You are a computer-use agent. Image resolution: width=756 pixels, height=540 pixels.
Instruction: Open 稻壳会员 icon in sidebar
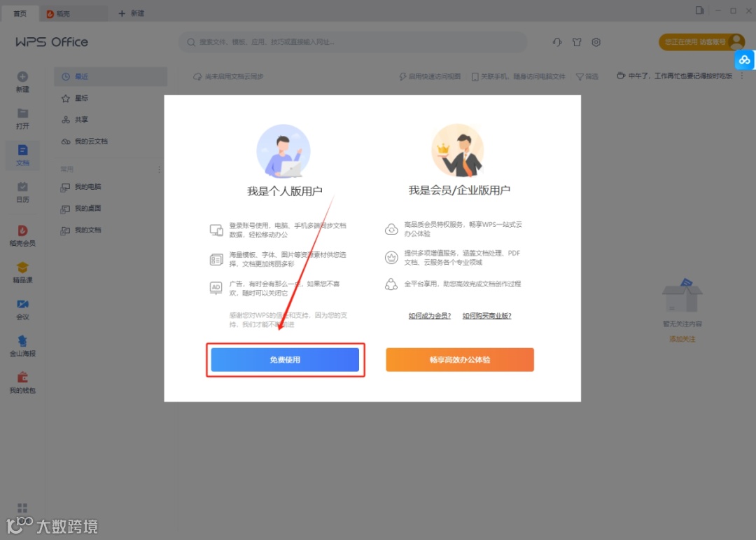[22, 230]
